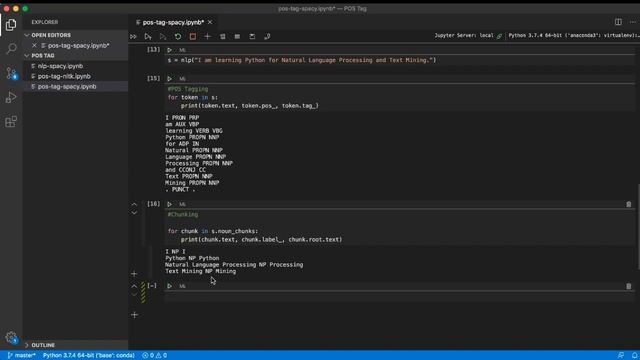Viewport: 640px width, 360px height.
Task: Run cell 15 with its play icon
Action: click(169, 78)
